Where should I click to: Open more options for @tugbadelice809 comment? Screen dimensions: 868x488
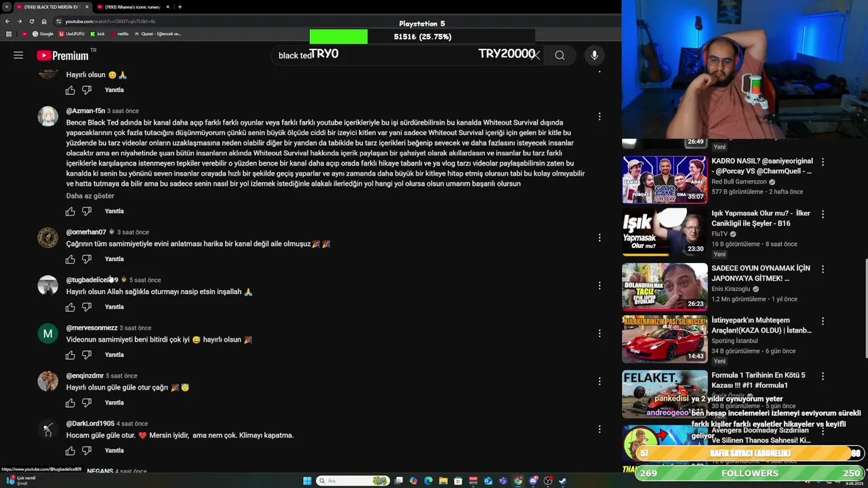[599, 285]
